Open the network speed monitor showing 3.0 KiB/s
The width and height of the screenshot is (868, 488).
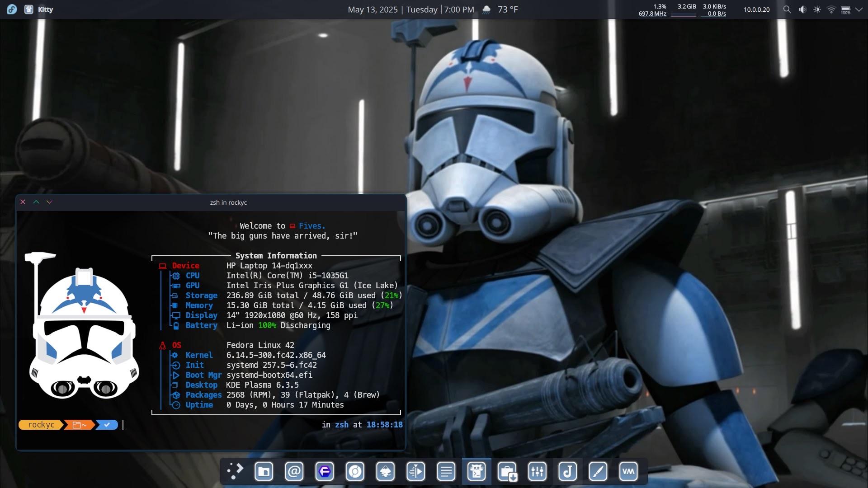pyautogui.click(x=714, y=10)
